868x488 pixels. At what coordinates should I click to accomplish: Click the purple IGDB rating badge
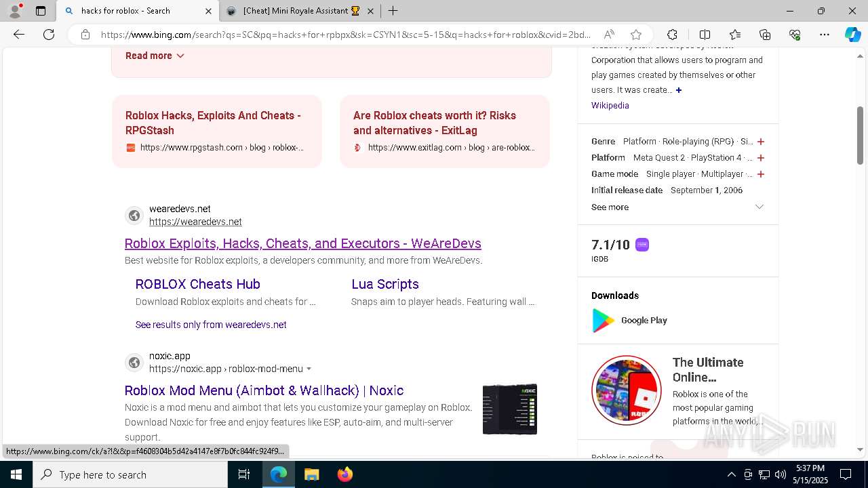tap(642, 245)
